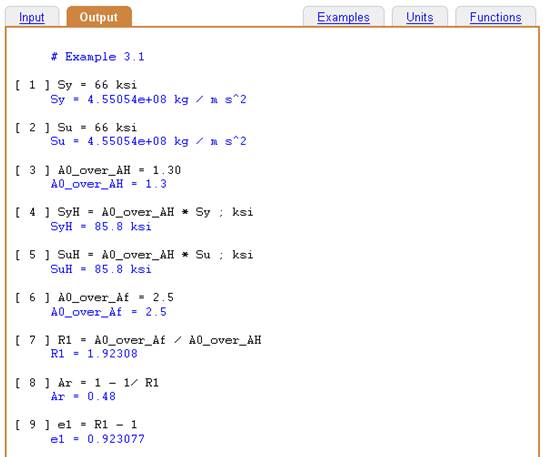The width and height of the screenshot is (545, 457).
Task: Click line 2 expression 'Su = 66 ksi'
Action: 97,128
